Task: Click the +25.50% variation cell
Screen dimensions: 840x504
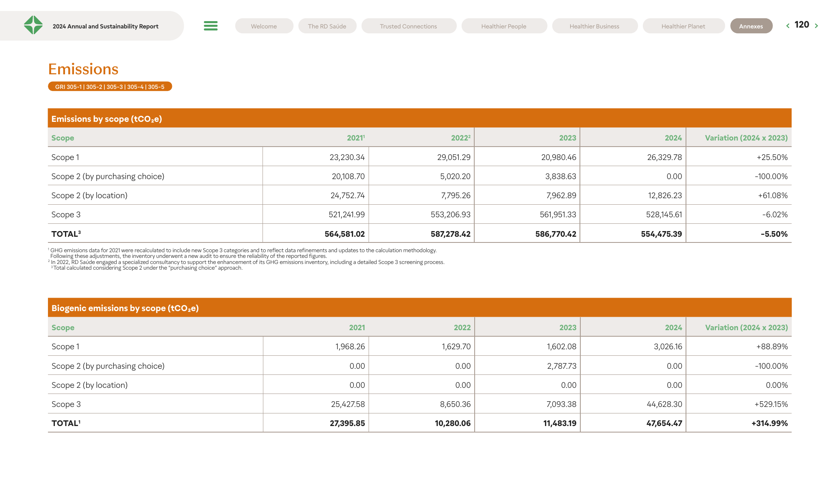Action: [772, 157]
